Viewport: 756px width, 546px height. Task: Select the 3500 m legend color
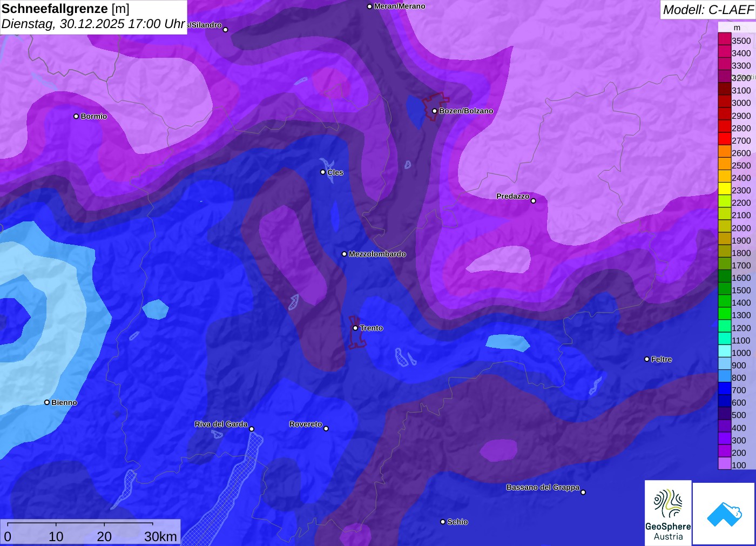[725, 39]
